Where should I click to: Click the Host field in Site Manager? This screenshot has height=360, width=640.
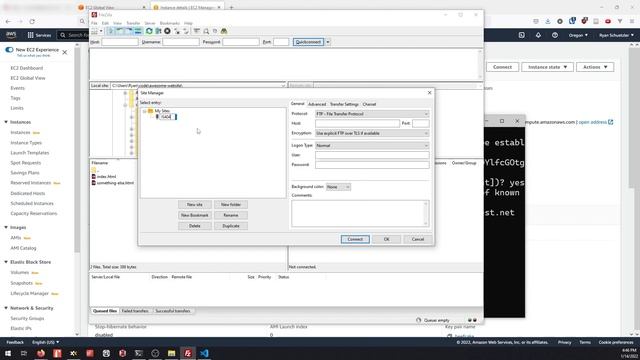click(357, 123)
